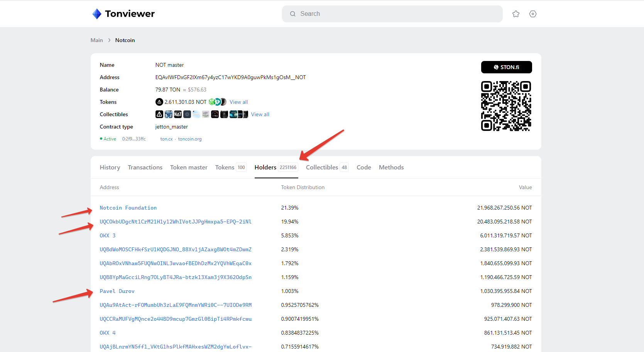Open the black triangle Notcoin collectible
The height and width of the screenshot is (352, 644).
pyautogui.click(x=159, y=114)
